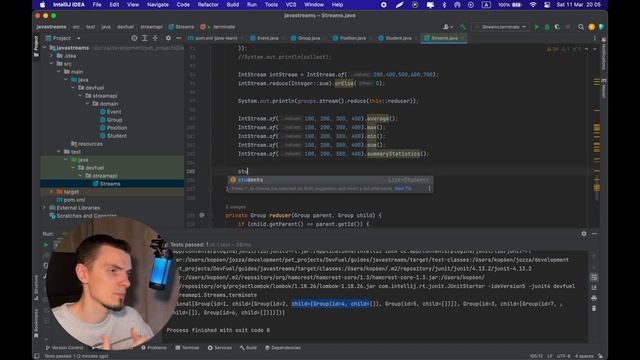This screenshot has height=360, width=640.
Task: Select Position class in project tree
Action: tap(113, 128)
